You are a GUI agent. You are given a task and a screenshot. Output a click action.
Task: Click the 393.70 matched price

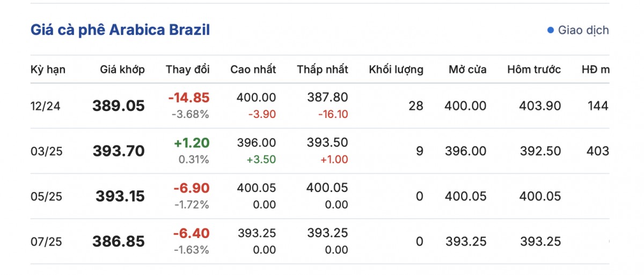click(x=119, y=151)
